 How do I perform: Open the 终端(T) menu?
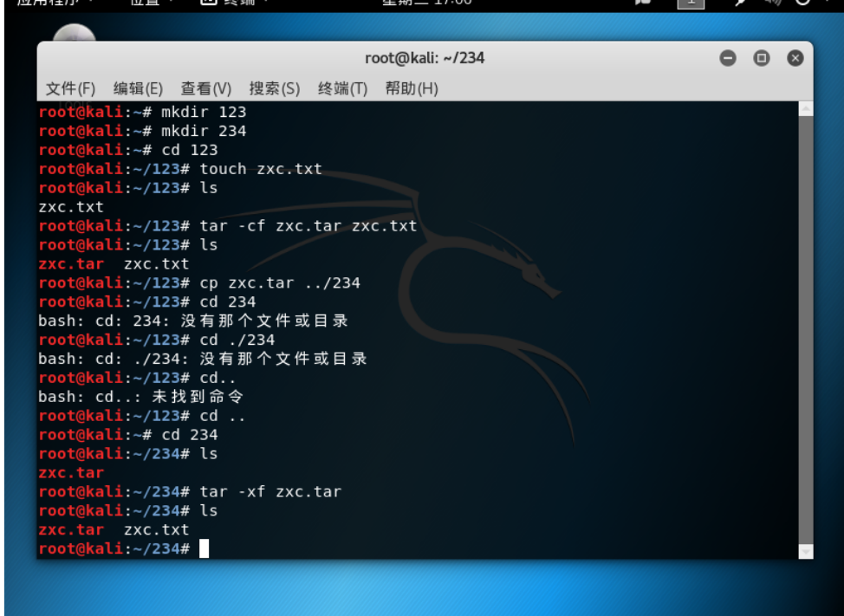pyautogui.click(x=342, y=88)
